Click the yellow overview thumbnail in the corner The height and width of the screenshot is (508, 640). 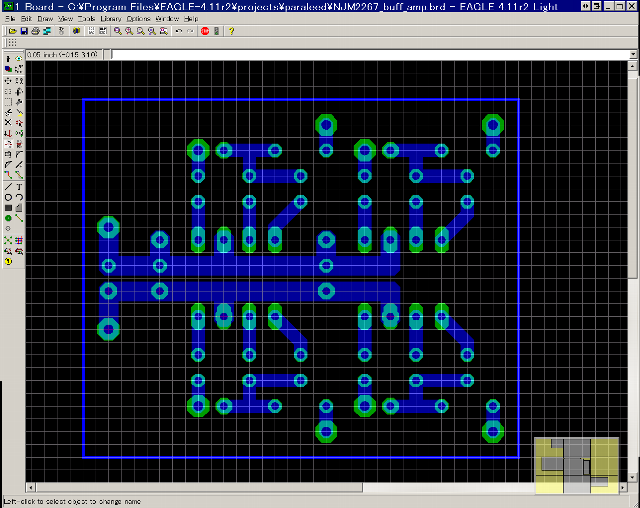(577, 466)
